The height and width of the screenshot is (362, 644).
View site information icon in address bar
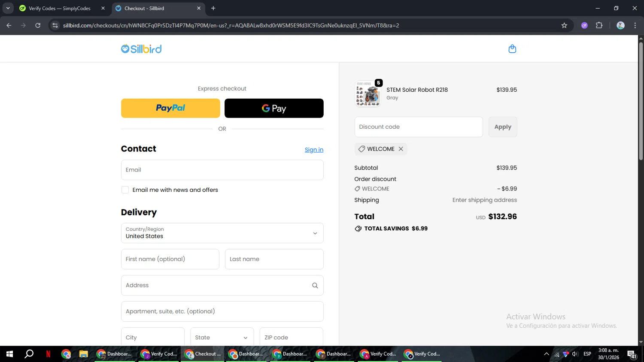pyautogui.click(x=55, y=25)
